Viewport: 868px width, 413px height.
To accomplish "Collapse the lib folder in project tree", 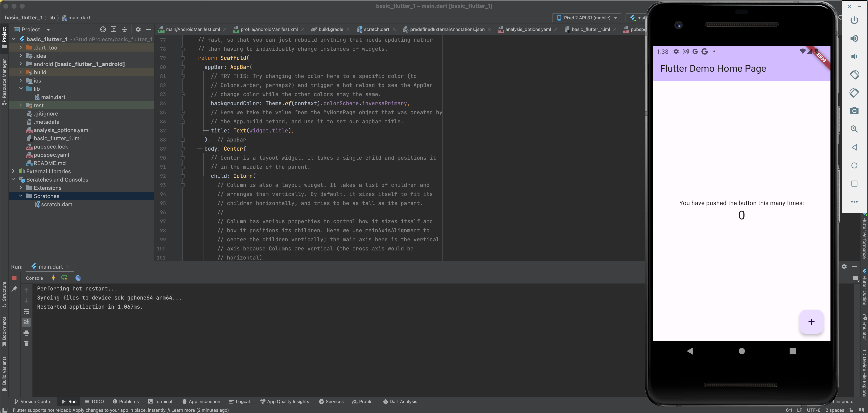I will pos(21,89).
